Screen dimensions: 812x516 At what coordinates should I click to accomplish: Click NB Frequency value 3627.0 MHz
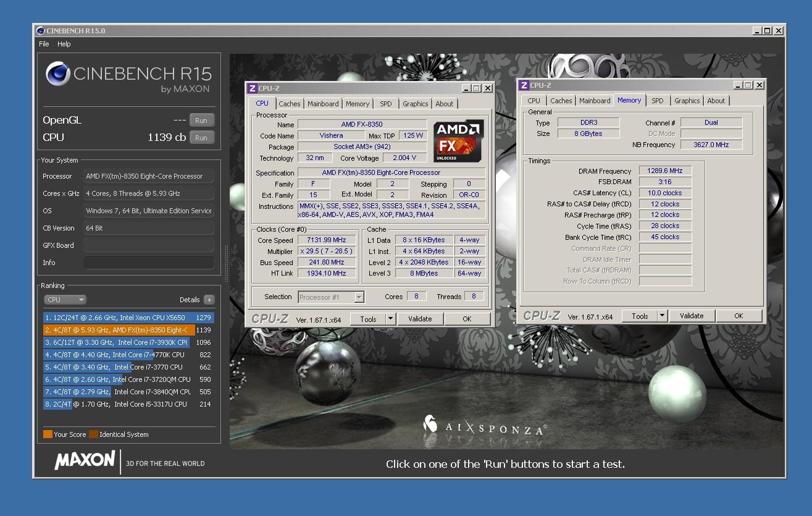pos(711,145)
